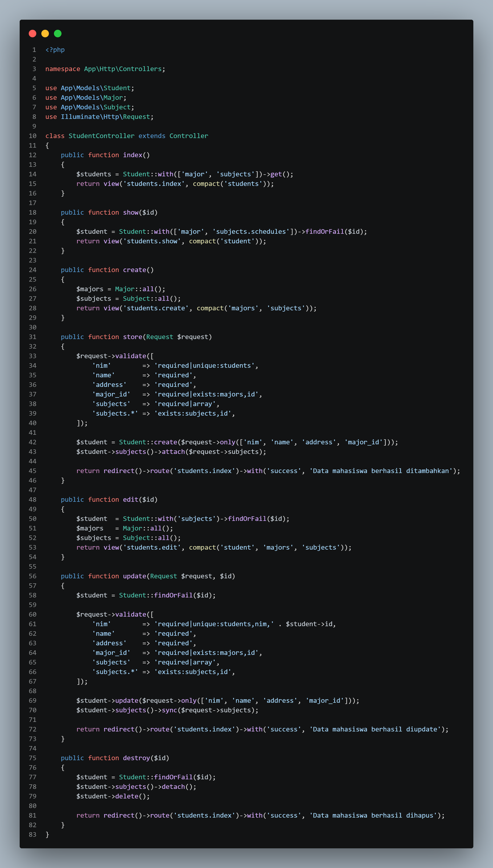Click '$student->id' on line 61
Screen dimensions: 493x868
click(x=309, y=624)
